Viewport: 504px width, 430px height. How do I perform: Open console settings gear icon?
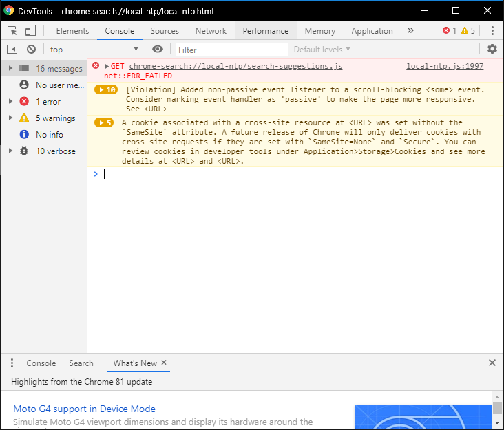(x=492, y=49)
